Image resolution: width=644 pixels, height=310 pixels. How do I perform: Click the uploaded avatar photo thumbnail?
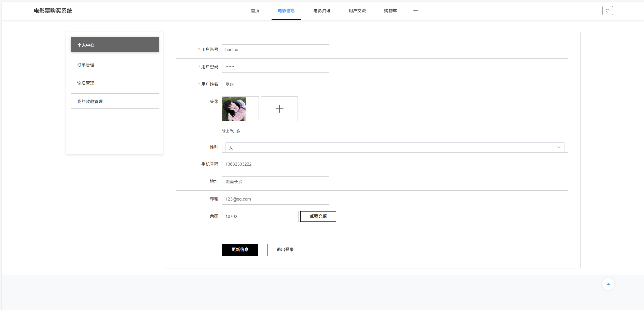pos(234,109)
